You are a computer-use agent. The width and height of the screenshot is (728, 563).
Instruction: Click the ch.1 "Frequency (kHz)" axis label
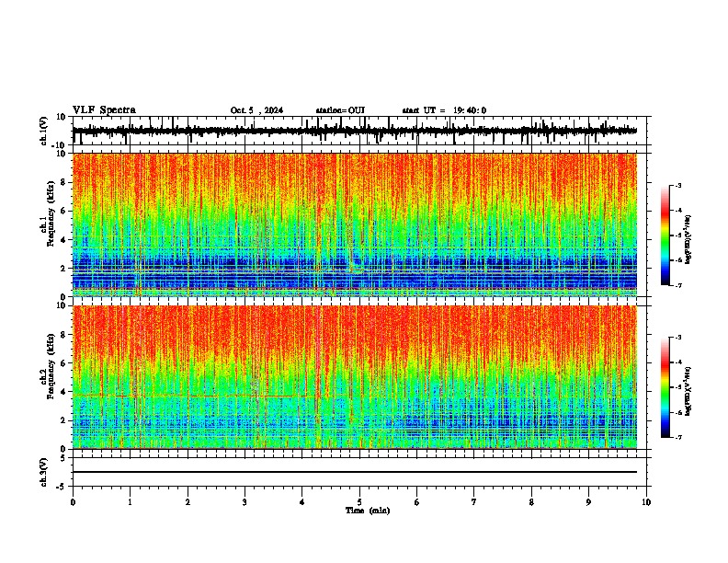tap(51, 213)
